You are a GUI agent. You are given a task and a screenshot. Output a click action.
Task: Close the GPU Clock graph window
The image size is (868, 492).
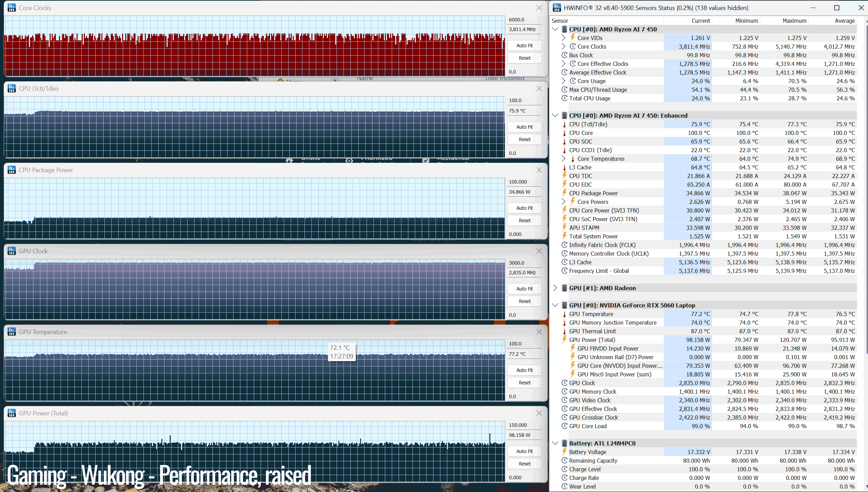tap(539, 251)
